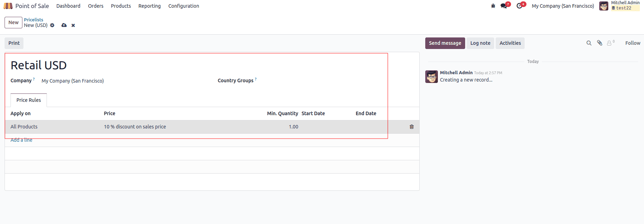Image resolution: width=644 pixels, height=224 pixels.
Task: Click the Add a line link
Action: click(x=21, y=140)
